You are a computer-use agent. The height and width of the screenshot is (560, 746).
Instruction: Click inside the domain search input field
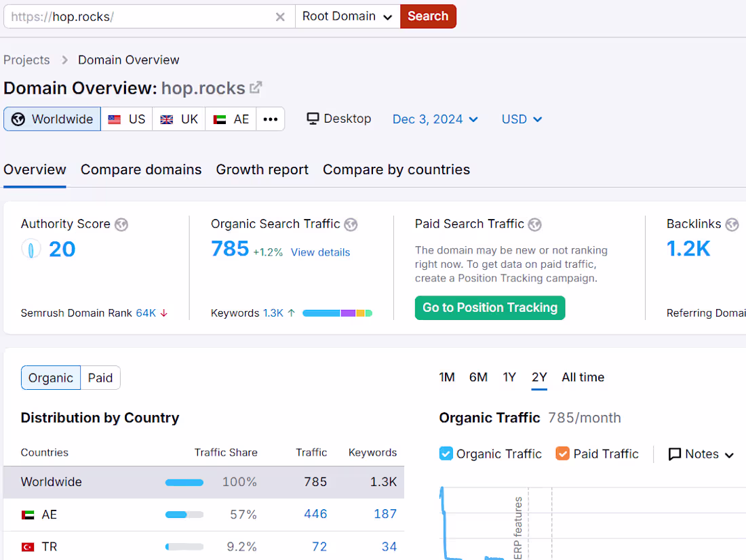click(x=136, y=16)
